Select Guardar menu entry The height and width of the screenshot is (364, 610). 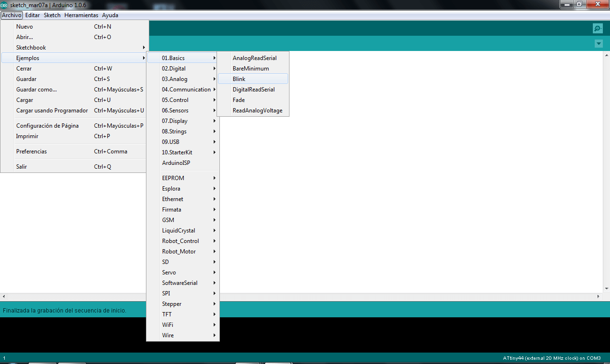(74, 79)
